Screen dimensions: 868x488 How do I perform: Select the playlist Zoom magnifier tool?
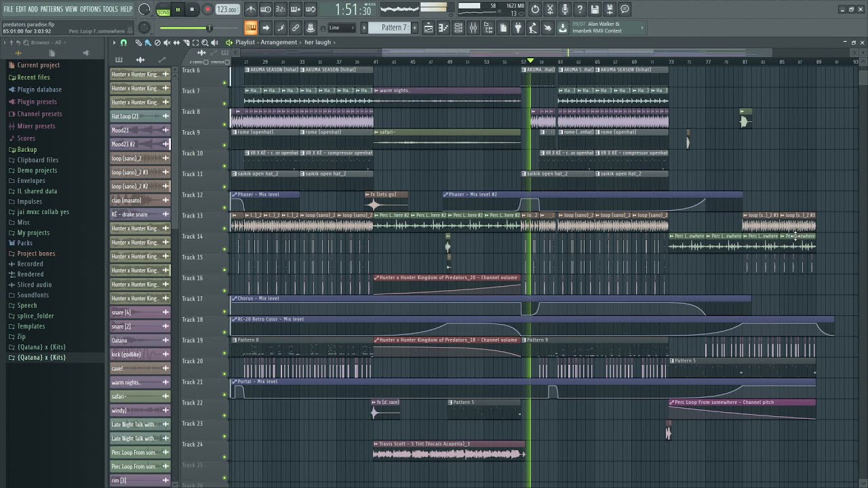click(205, 43)
